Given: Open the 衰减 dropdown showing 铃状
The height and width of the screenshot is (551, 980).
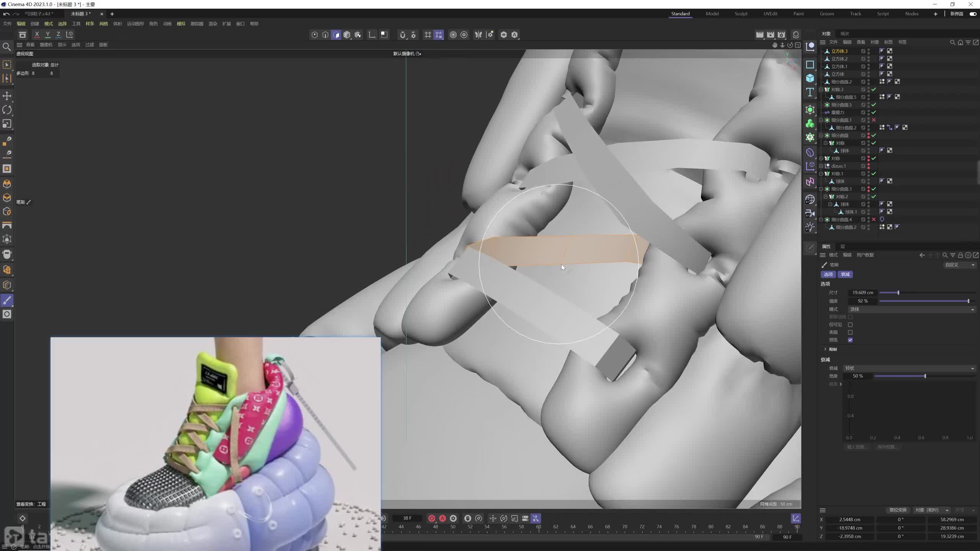Looking at the screenshot, I should pyautogui.click(x=910, y=368).
